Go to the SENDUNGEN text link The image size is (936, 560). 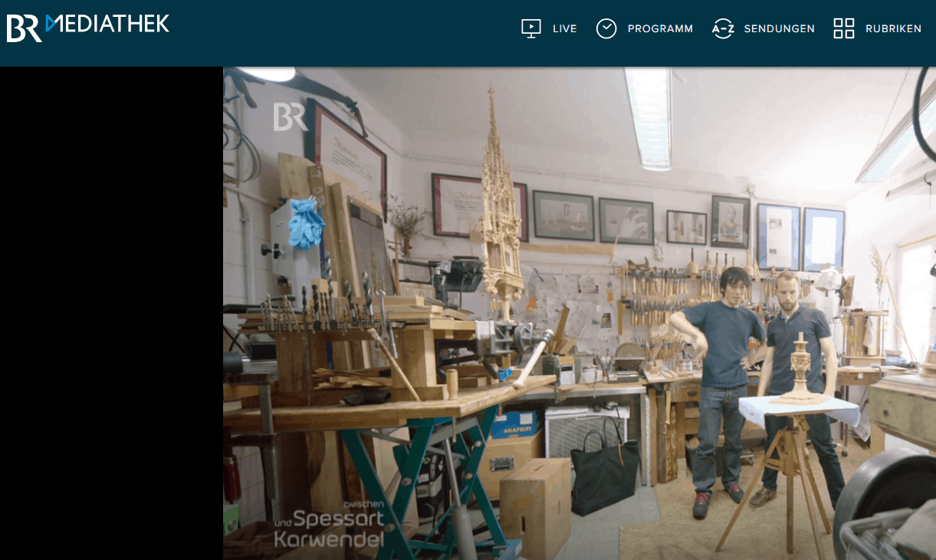click(x=779, y=29)
